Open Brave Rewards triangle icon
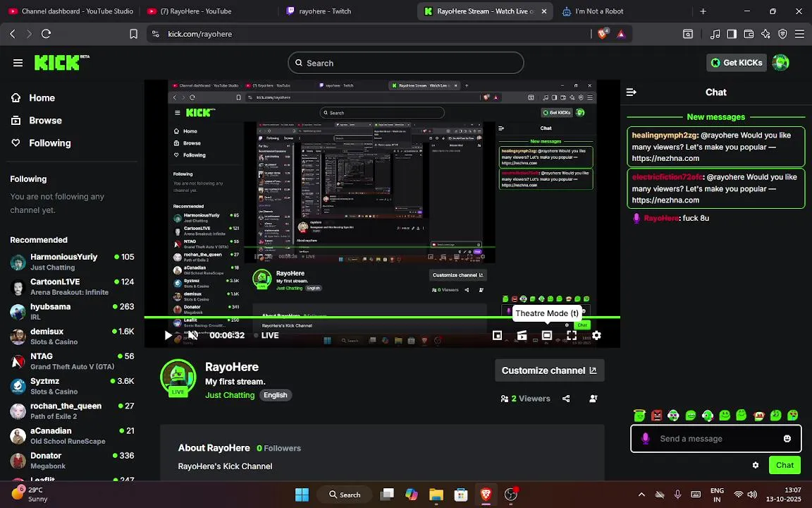The width and height of the screenshot is (812, 508). (x=621, y=34)
